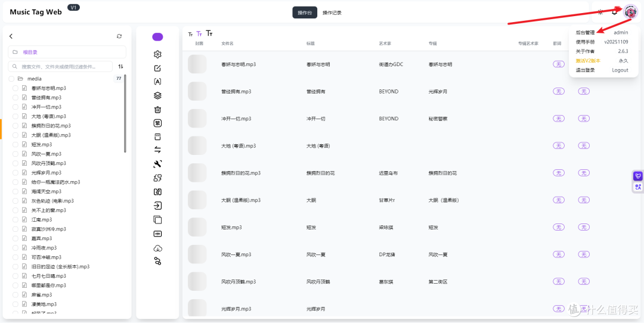Collapse the media folder in the file tree

point(20,79)
